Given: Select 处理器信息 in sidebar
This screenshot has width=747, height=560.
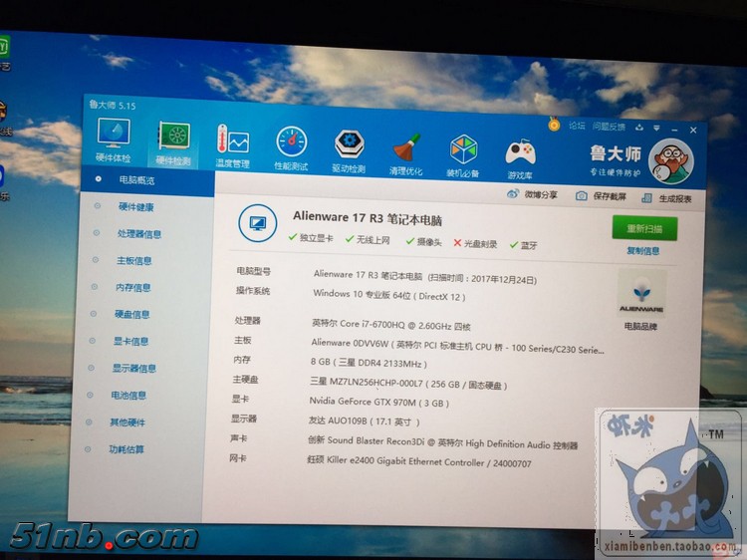Looking at the screenshot, I should pyautogui.click(x=139, y=234).
